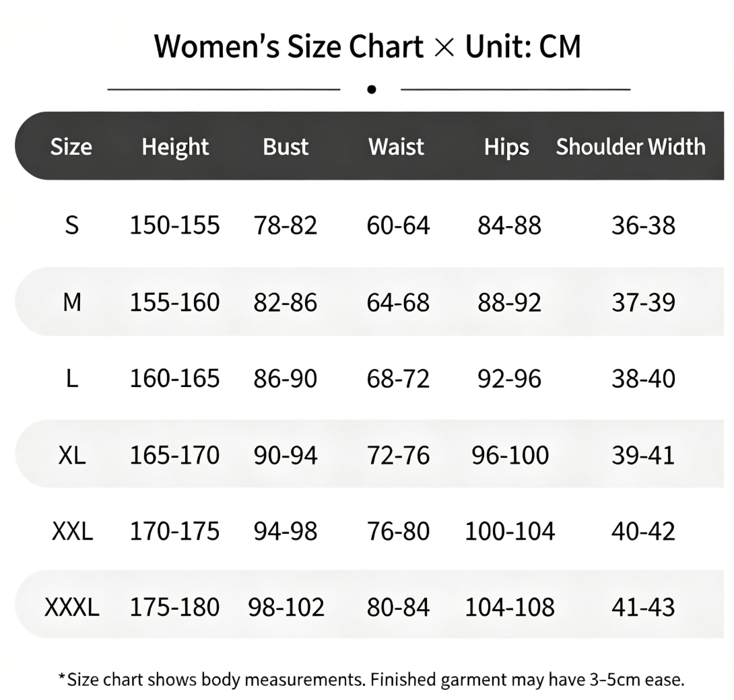This screenshot has height=700, width=734.
Task: Click the XL size label
Action: click(x=72, y=455)
